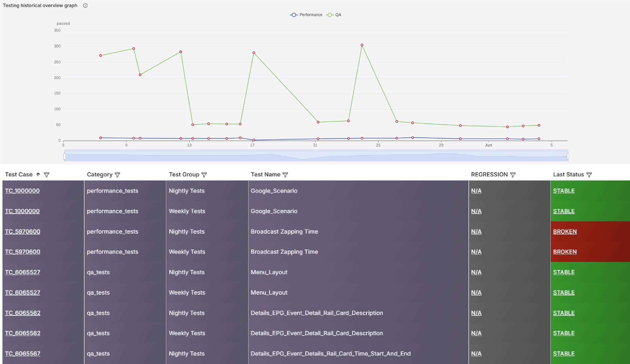Click the left handle of zoom slider

[x=65, y=156]
